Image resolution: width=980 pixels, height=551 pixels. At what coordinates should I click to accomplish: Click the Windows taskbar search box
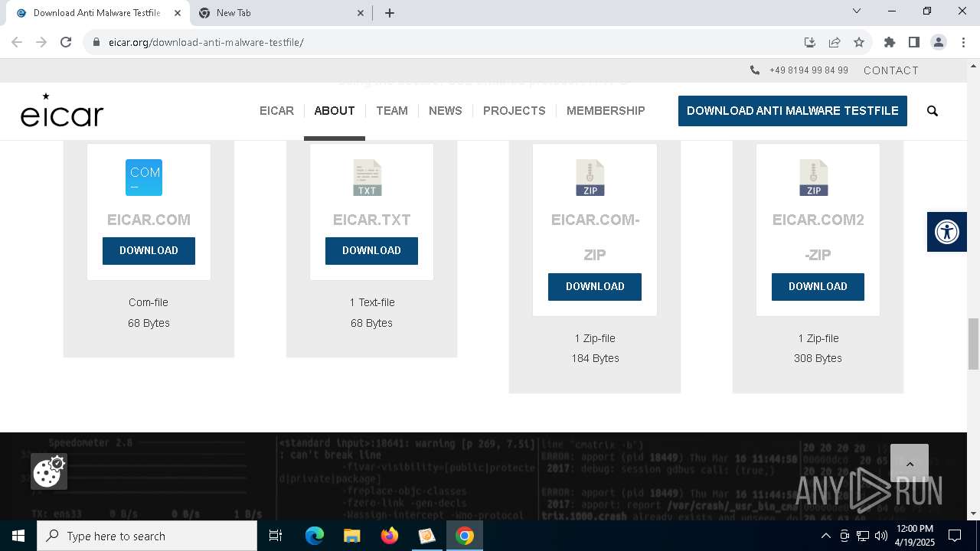(x=147, y=536)
